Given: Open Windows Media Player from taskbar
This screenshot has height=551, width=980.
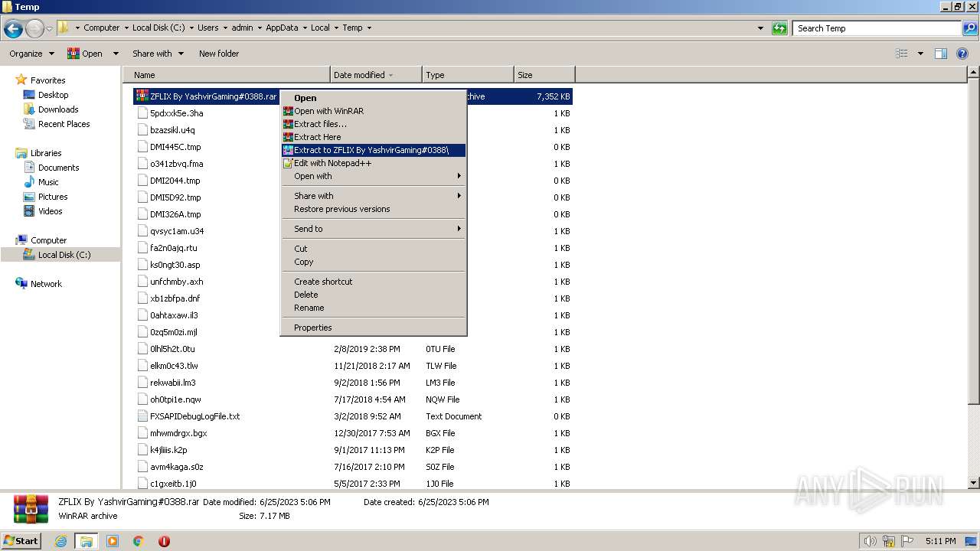Looking at the screenshot, I should tap(113, 541).
